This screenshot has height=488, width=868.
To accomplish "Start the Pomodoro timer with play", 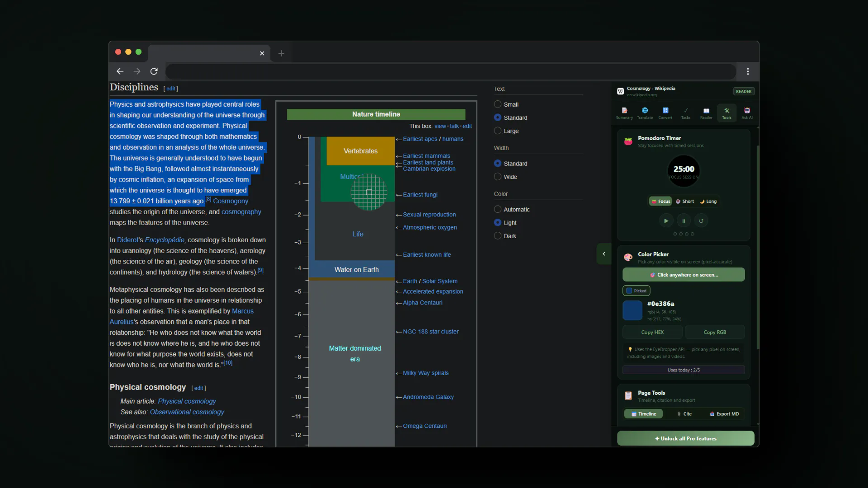I will [666, 221].
